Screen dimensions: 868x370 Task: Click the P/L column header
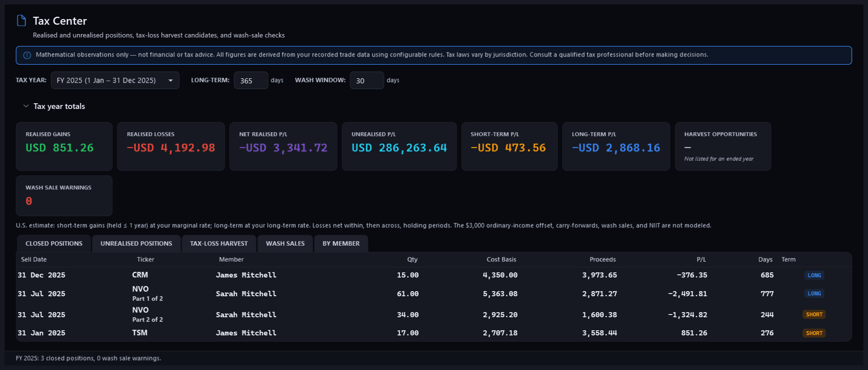tap(701, 259)
